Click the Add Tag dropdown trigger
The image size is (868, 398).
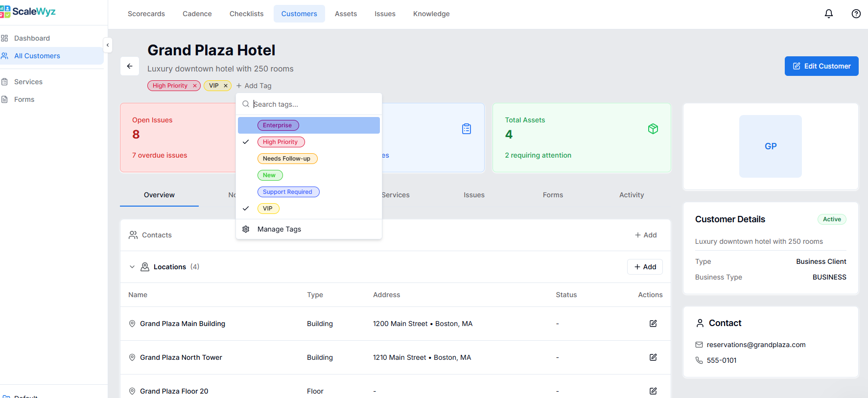click(254, 86)
